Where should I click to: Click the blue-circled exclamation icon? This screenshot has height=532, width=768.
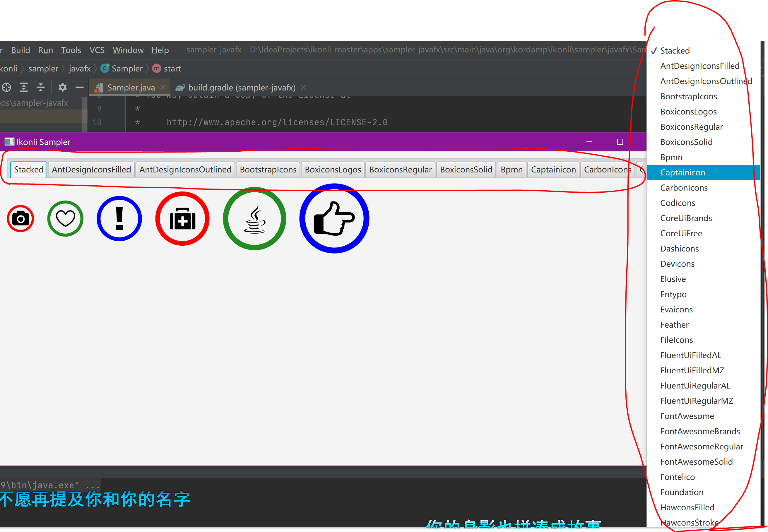[119, 219]
